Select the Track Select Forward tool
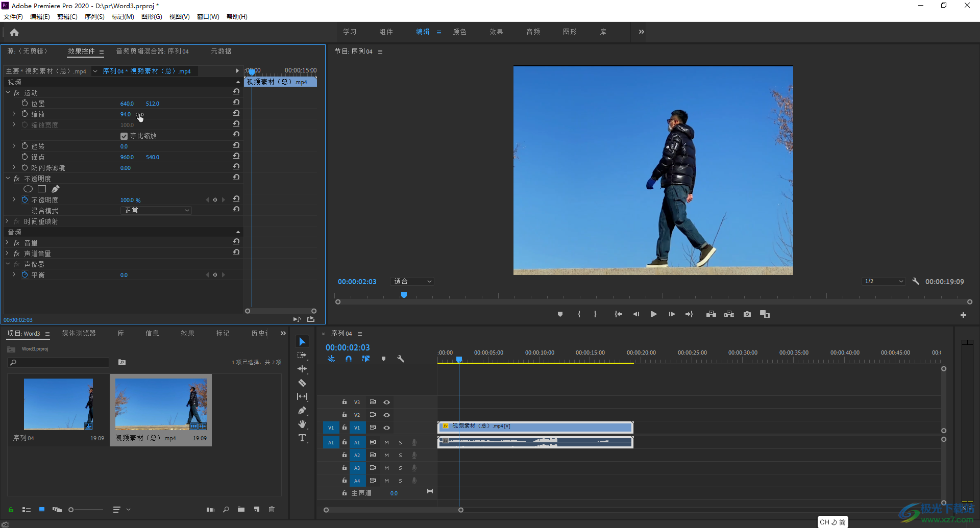Image resolution: width=980 pixels, height=528 pixels. pos(302,355)
